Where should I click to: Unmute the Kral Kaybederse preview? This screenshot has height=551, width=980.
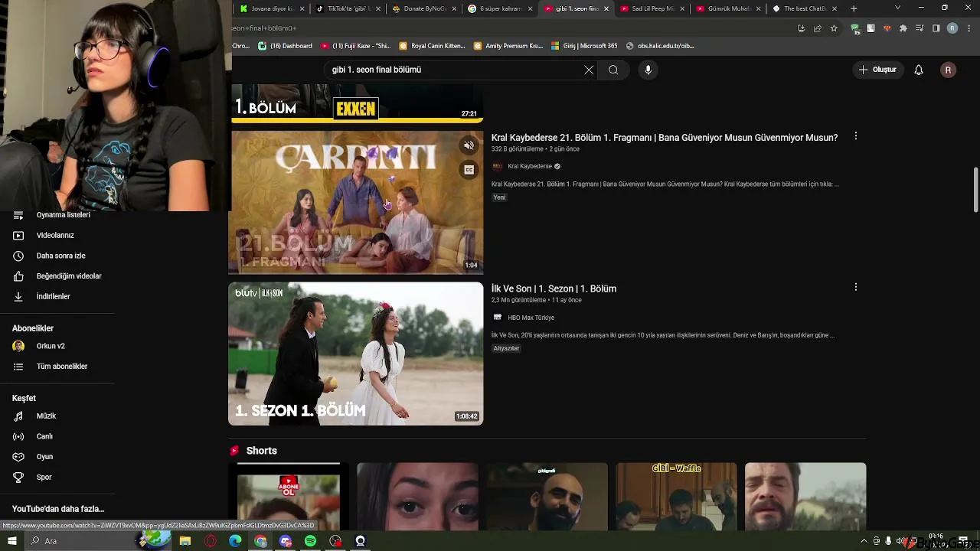[x=469, y=145]
